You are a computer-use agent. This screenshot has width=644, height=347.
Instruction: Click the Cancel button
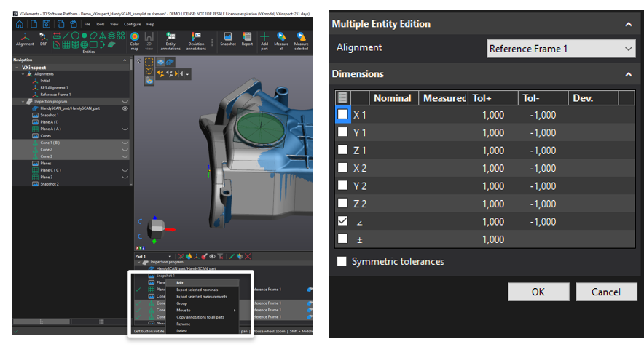[606, 292]
